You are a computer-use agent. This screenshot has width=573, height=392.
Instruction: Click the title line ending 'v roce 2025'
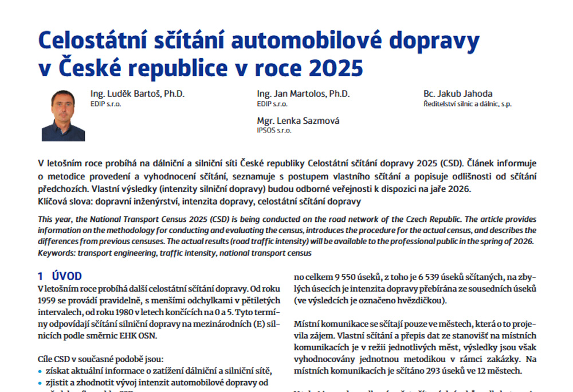coord(200,68)
